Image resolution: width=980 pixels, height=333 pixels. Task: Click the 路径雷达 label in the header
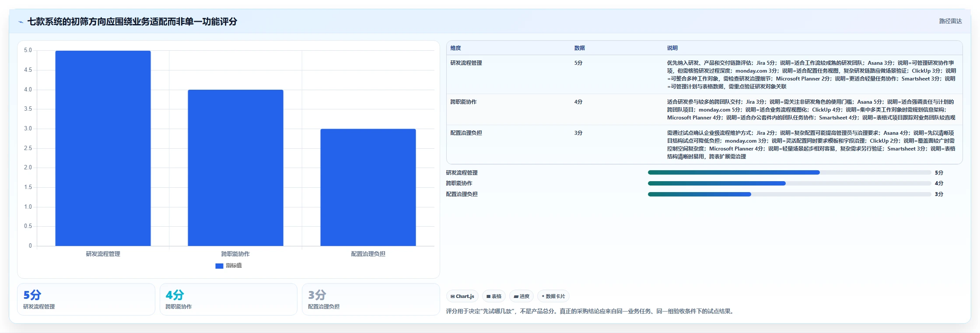[950, 21]
